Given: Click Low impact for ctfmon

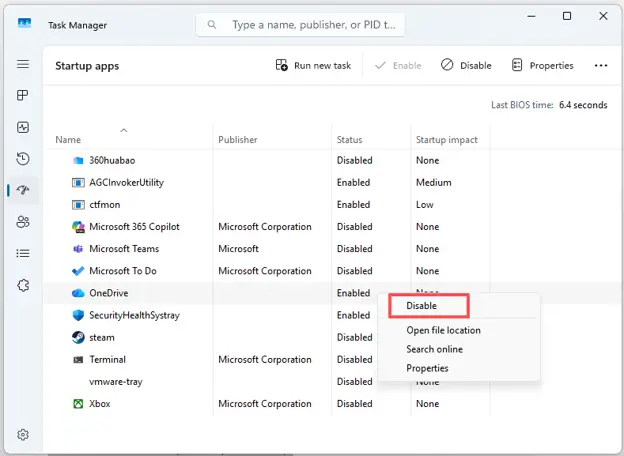Looking at the screenshot, I should coord(425,205).
